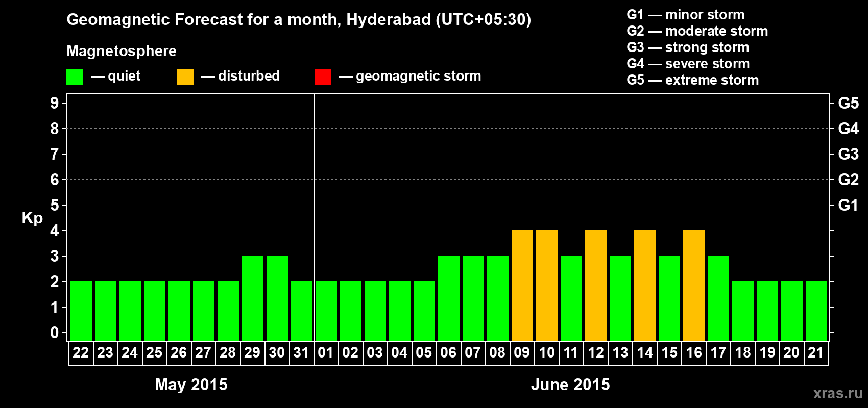Click the G1 label on right axis

pos(849,205)
